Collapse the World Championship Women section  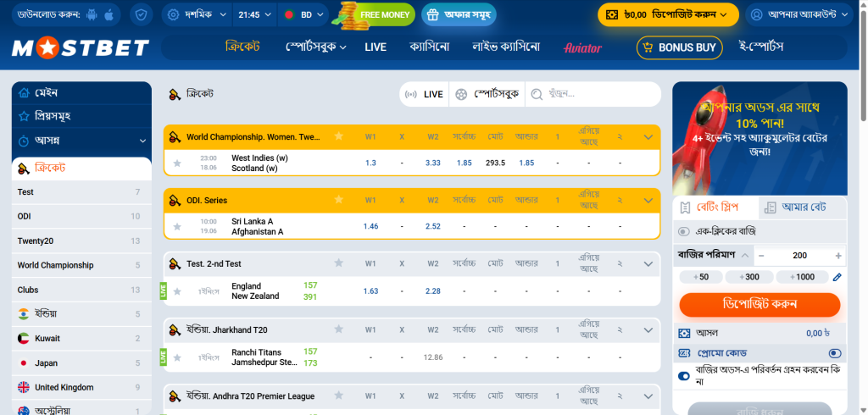[x=648, y=136]
